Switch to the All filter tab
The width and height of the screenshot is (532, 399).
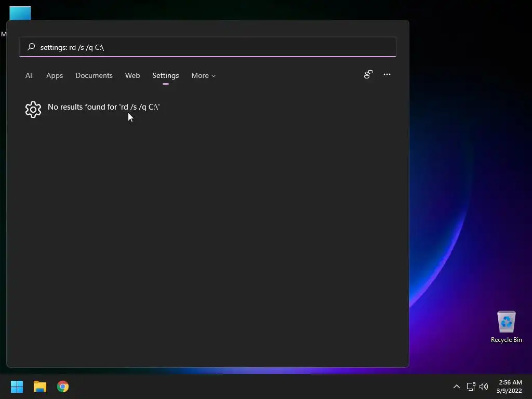coord(30,76)
